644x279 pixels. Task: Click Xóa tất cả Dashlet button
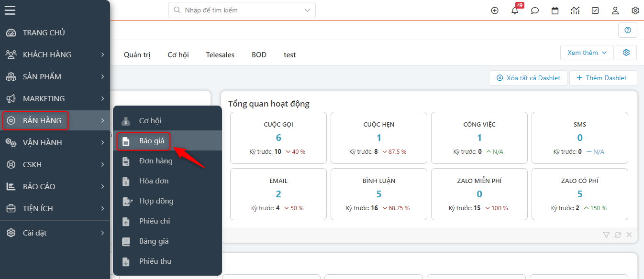[528, 77]
